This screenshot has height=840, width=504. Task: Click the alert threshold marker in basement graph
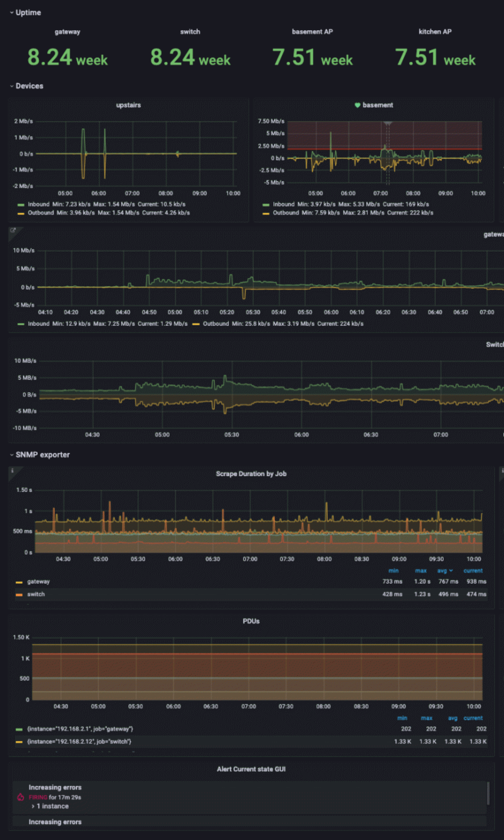tap(388, 123)
